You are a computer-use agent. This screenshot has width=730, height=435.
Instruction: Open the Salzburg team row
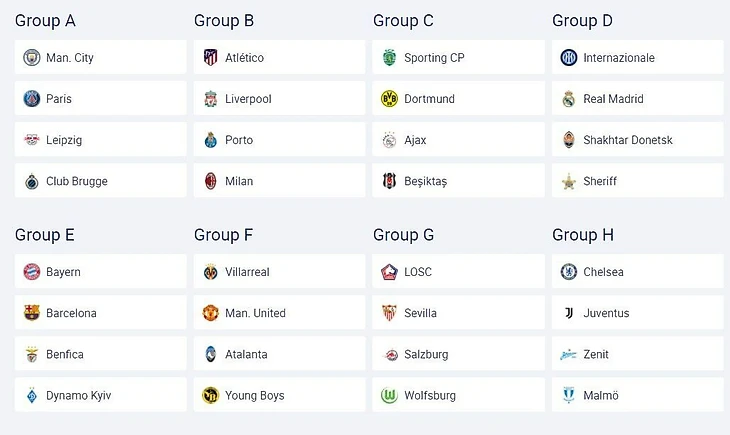point(458,354)
